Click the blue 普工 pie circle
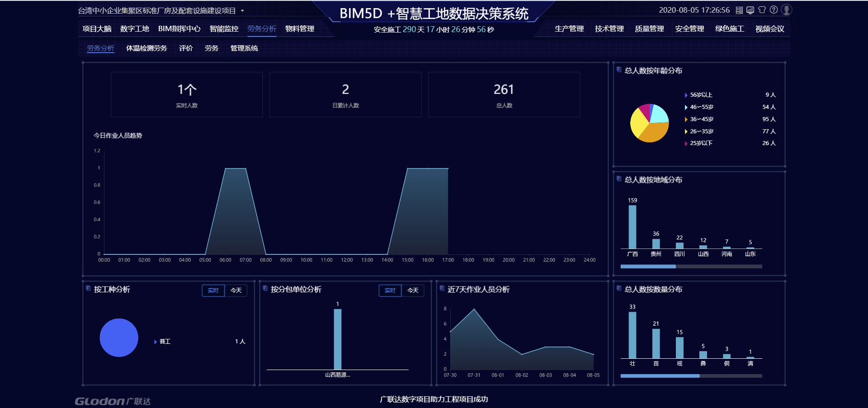 pos(119,338)
